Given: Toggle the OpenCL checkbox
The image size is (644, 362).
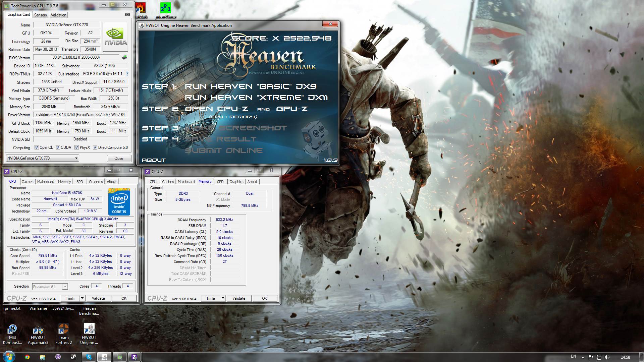Looking at the screenshot, I should pyautogui.click(x=37, y=147).
